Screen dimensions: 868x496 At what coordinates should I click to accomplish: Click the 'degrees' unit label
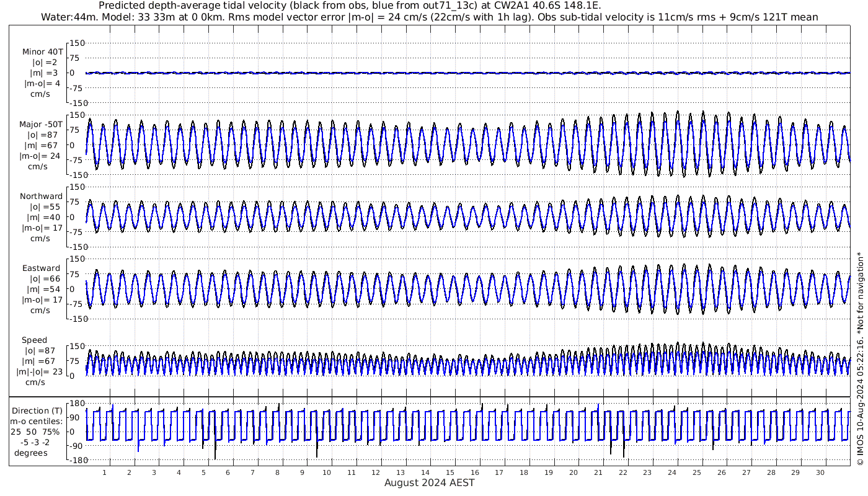[31, 453]
